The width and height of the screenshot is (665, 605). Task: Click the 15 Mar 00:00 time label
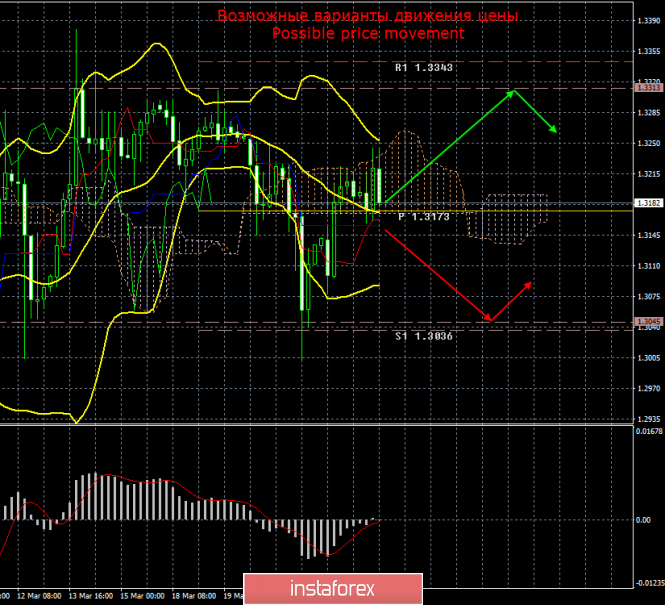(142, 596)
